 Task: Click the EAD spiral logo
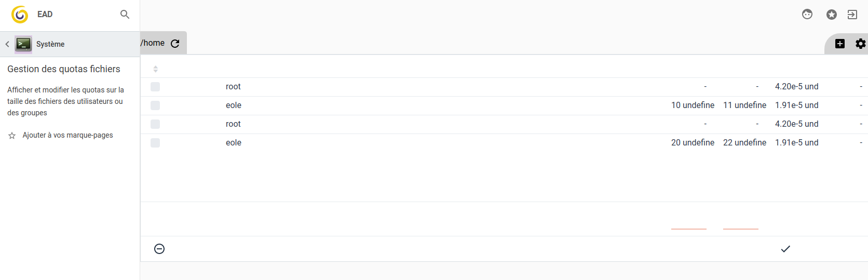(x=20, y=15)
